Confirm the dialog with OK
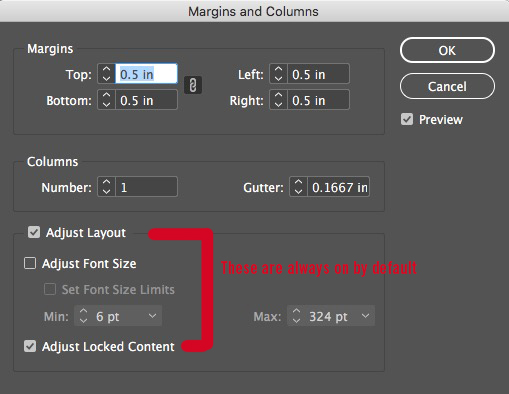Viewport: 509px width, 394px height. (x=447, y=50)
